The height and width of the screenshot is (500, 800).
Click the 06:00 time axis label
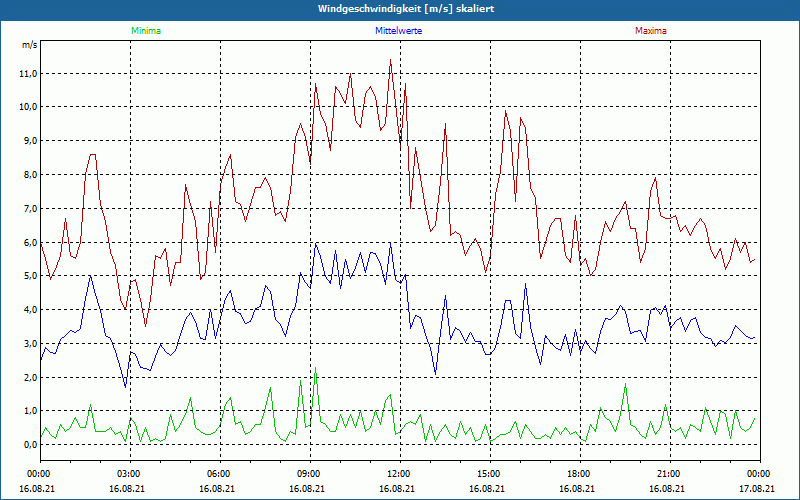220,474
